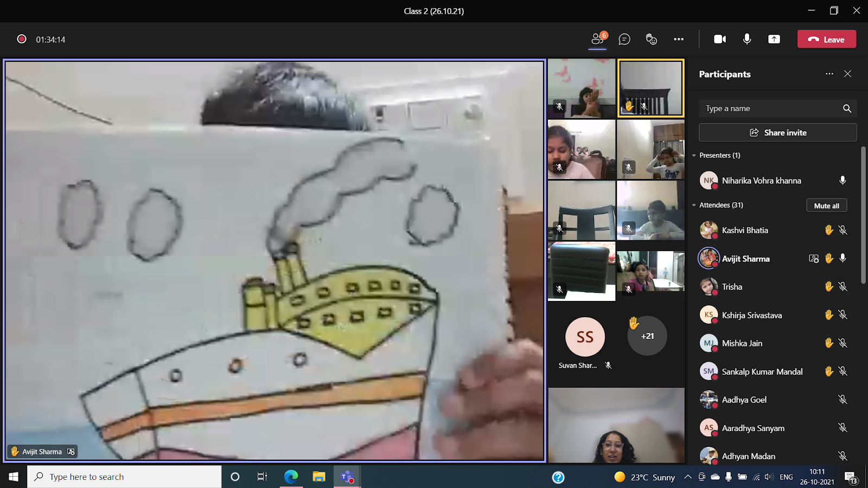Viewport: 868px width, 488px height.
Task: Open the taskbar Get Help question icon
Action: (558, 477)
